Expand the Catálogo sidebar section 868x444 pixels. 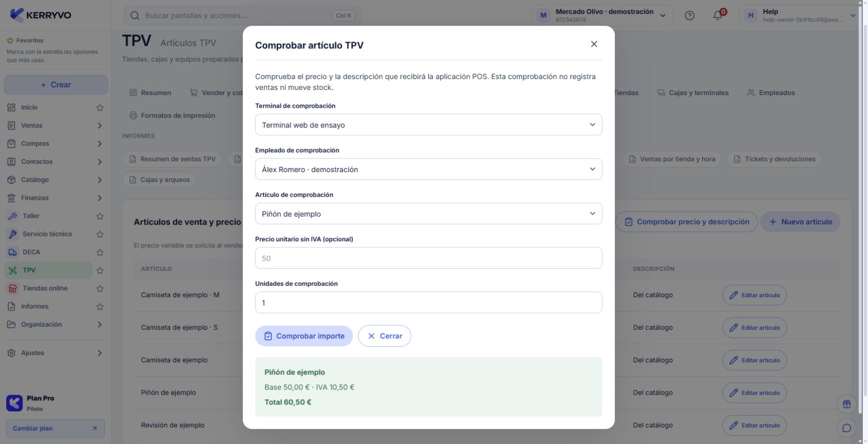pos(100,180)
